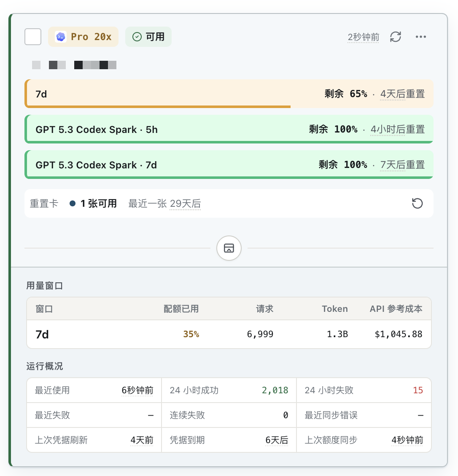Tick the account selection checkbox
458x476 pixels.
point(33,37)
